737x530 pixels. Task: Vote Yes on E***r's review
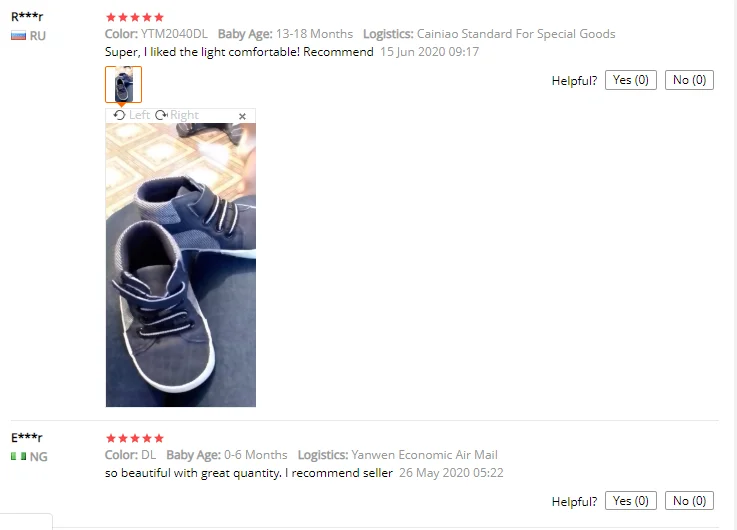(630, 501)
